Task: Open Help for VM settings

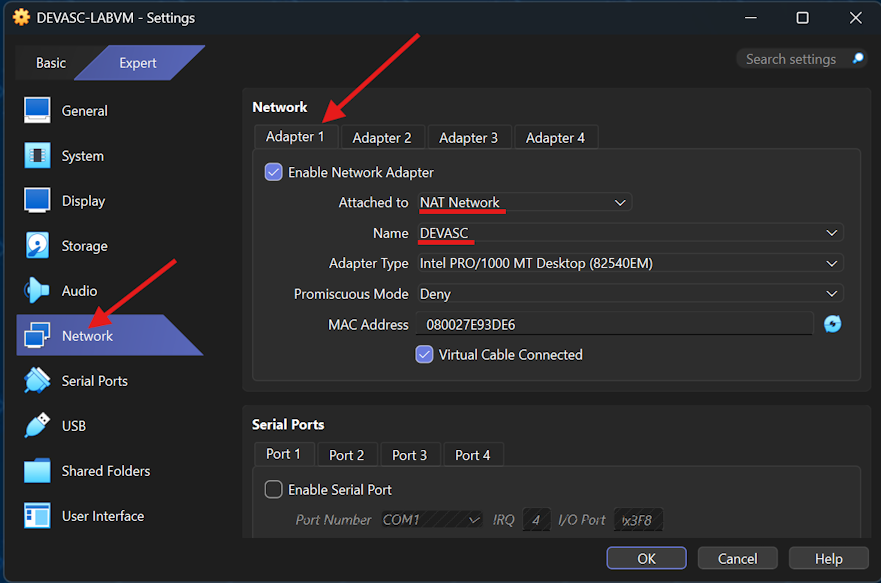Action: [828, 557]
